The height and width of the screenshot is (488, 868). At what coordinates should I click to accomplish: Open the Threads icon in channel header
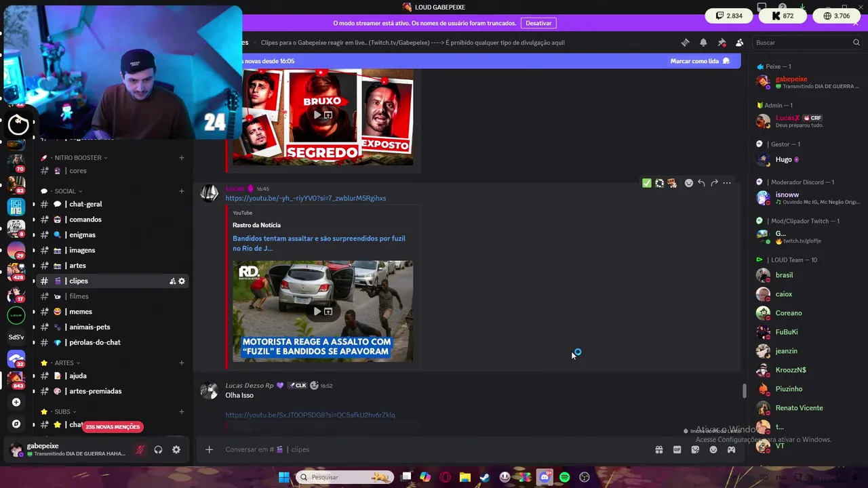pos(685,42)
